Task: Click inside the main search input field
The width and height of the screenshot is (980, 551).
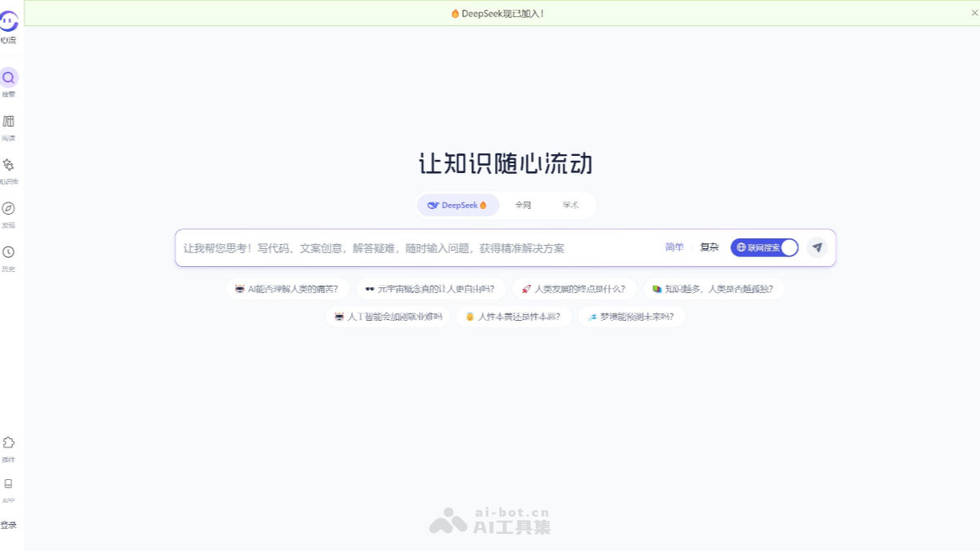Action: tap(408, 247)
